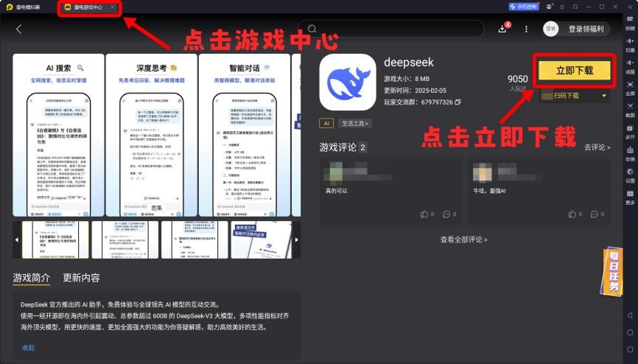Click 去评论 to write a review
This screenshot has height=364, width=638.
[597, 147]
